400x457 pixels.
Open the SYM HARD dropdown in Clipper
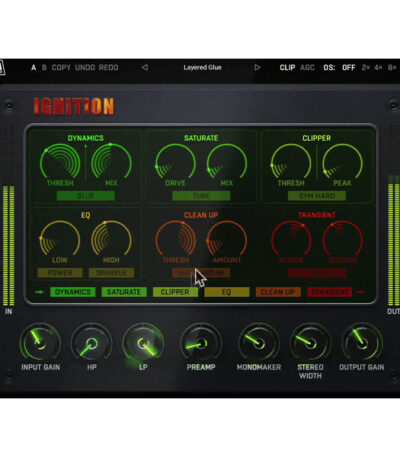tap(317, 196)
